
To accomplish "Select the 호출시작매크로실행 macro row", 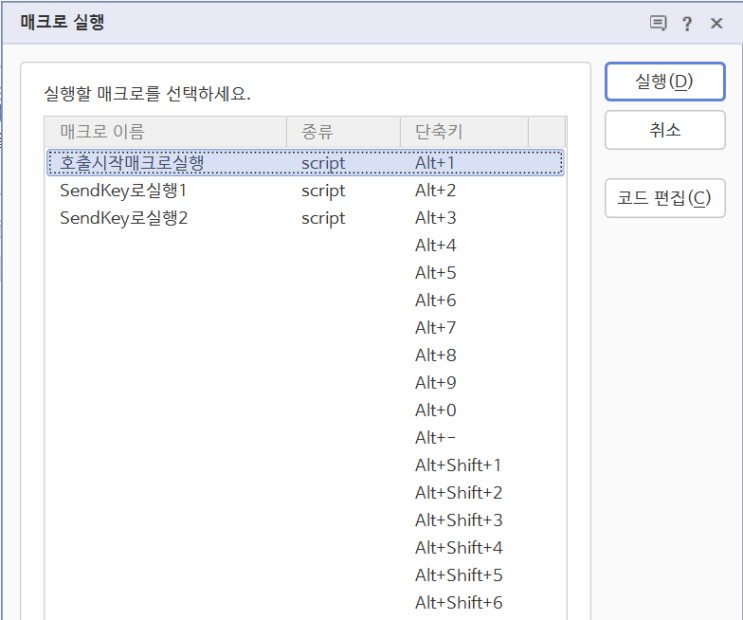I will [x=306, y=163].
